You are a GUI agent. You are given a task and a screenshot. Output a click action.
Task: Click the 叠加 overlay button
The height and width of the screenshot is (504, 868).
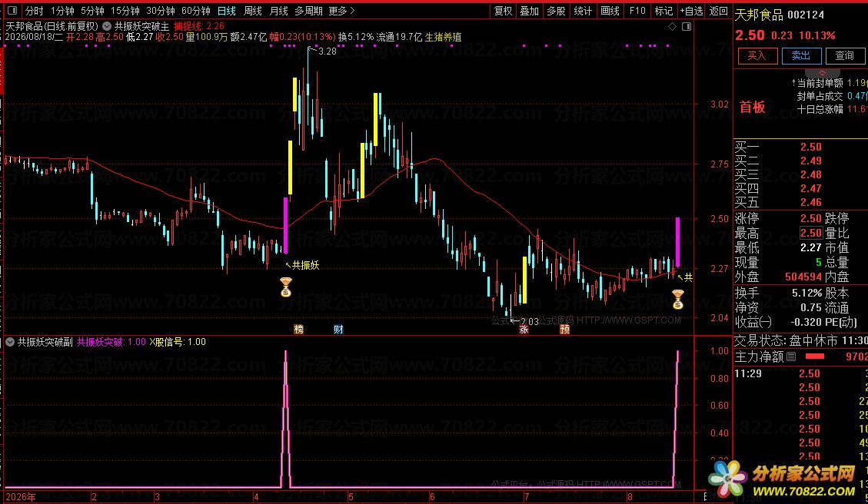click(x=529, y=11)
